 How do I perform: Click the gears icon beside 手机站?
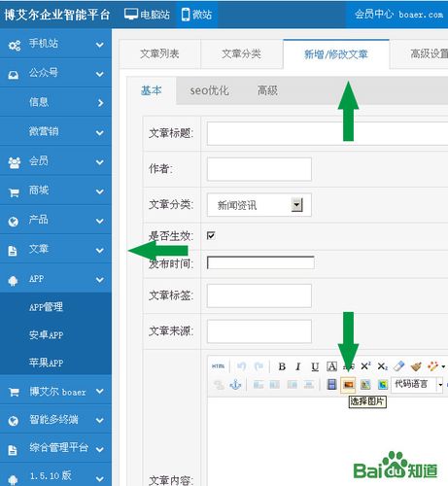pyautogui.click(x=15, y=46)
